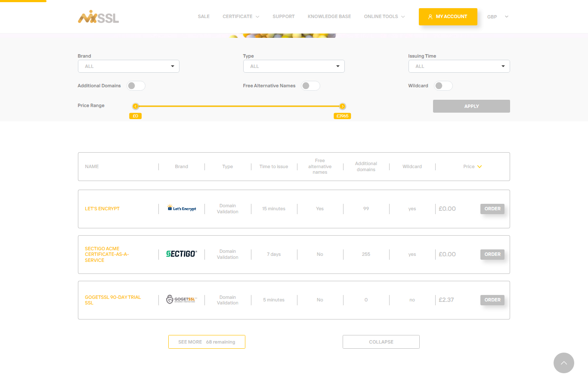Viewport: 588px width, 387px height.
Task: Click the £3965 maximum price label
Action: pos(342,116)
